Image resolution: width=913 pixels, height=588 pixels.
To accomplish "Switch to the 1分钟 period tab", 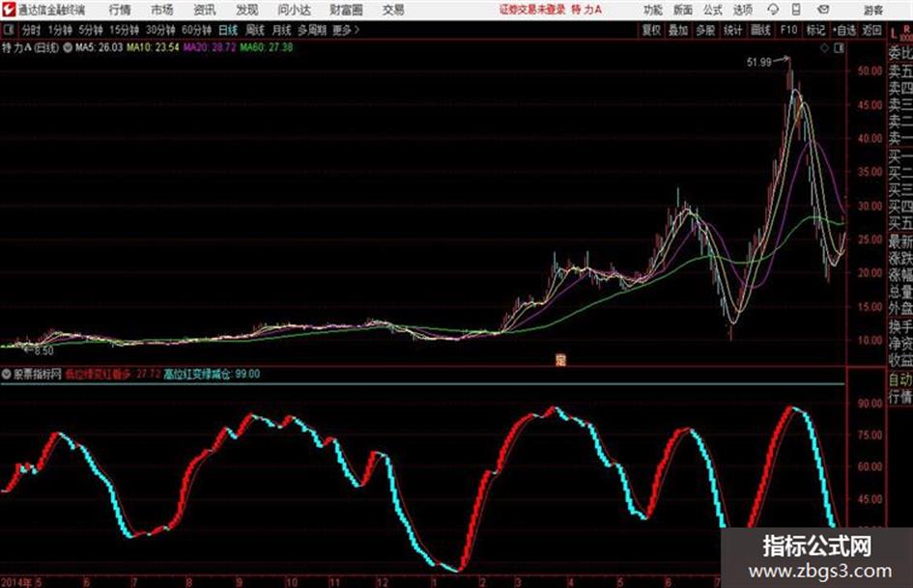I will 60,30.
